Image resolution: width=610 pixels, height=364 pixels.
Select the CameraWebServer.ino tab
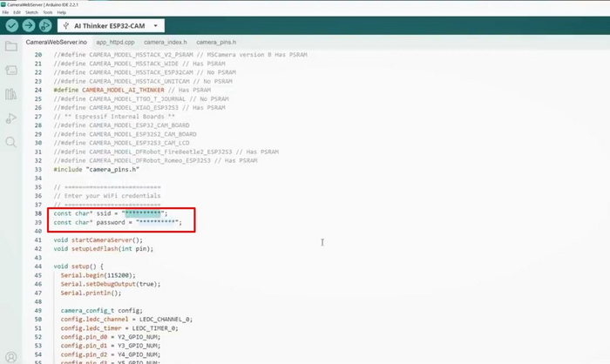tap(56, 42)
